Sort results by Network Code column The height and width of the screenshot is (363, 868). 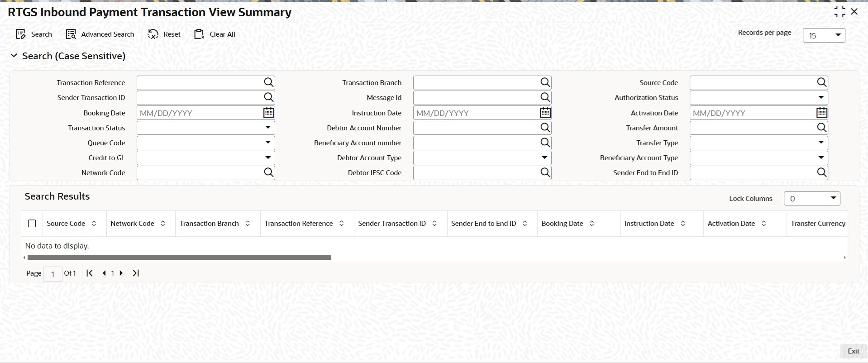pyautogui.click(x=162, y=224)
